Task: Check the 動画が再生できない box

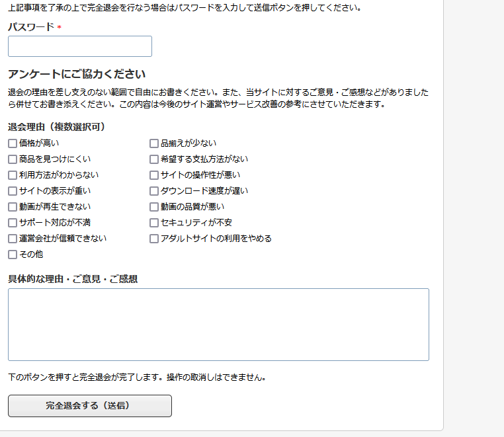Action: point(13,207)
